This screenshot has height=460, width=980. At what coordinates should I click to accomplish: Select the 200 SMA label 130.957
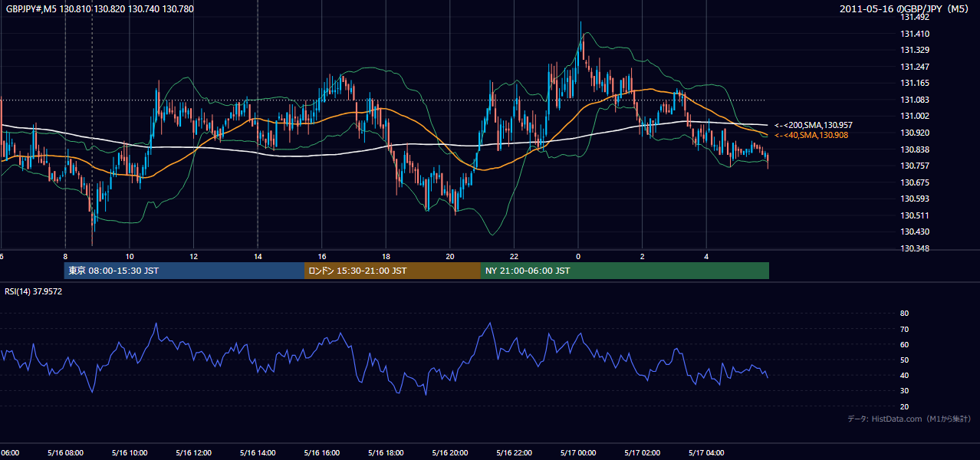coord(813,125)
